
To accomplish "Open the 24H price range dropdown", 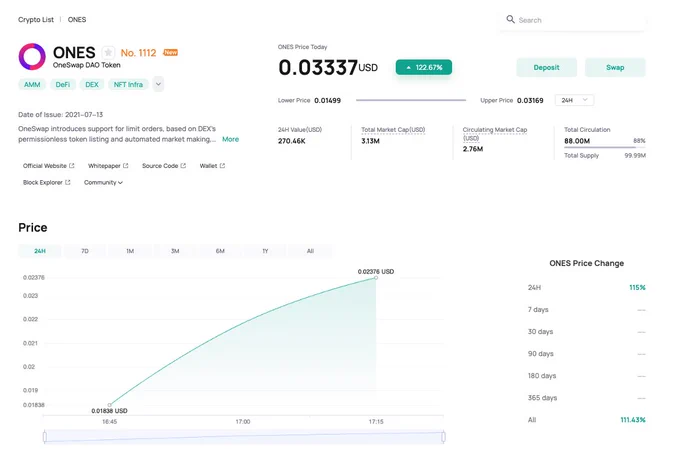I will click(574, 100).
